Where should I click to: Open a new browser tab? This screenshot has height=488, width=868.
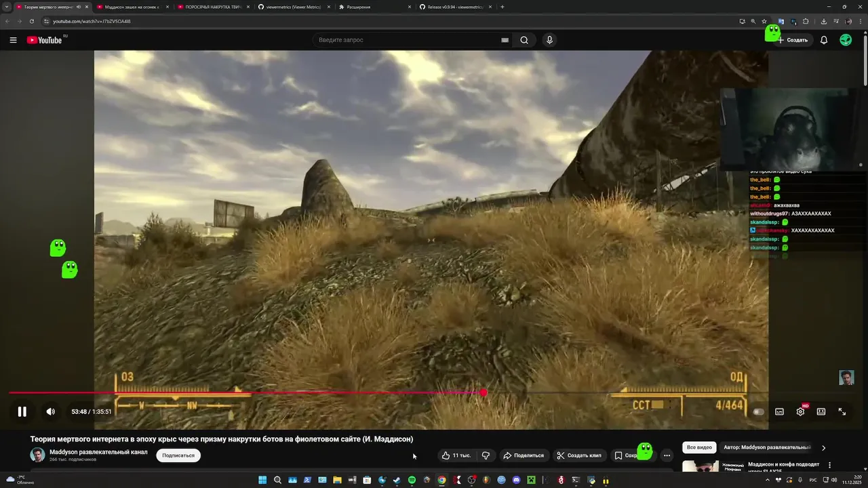tap(502, 7)
